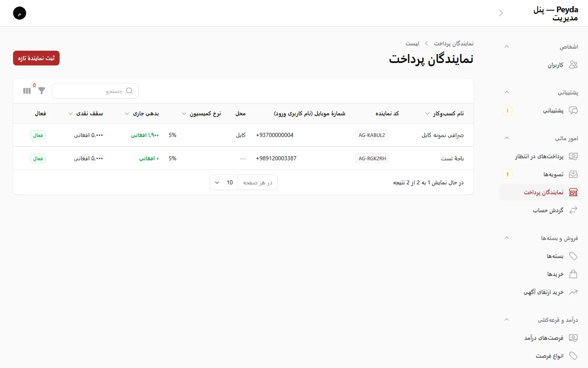Toggle table columns icon

pyautogui.click(x=27, y=91)
